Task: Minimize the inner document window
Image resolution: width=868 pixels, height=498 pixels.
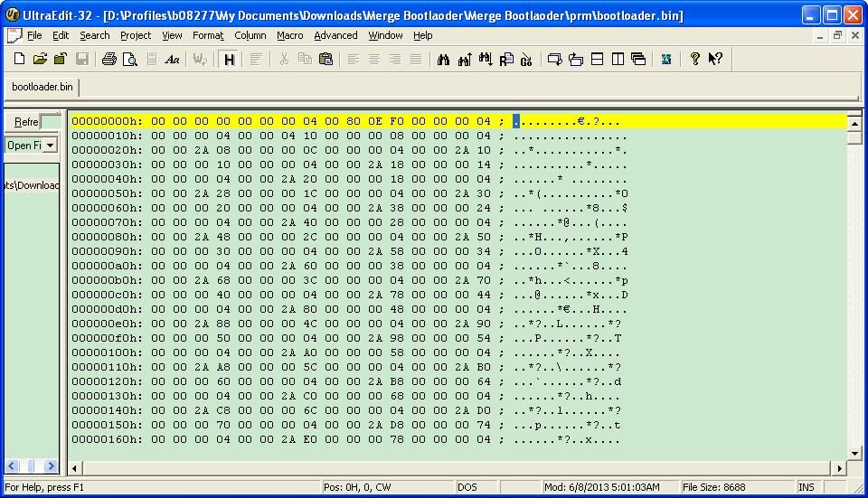Action: pos(820,35)
